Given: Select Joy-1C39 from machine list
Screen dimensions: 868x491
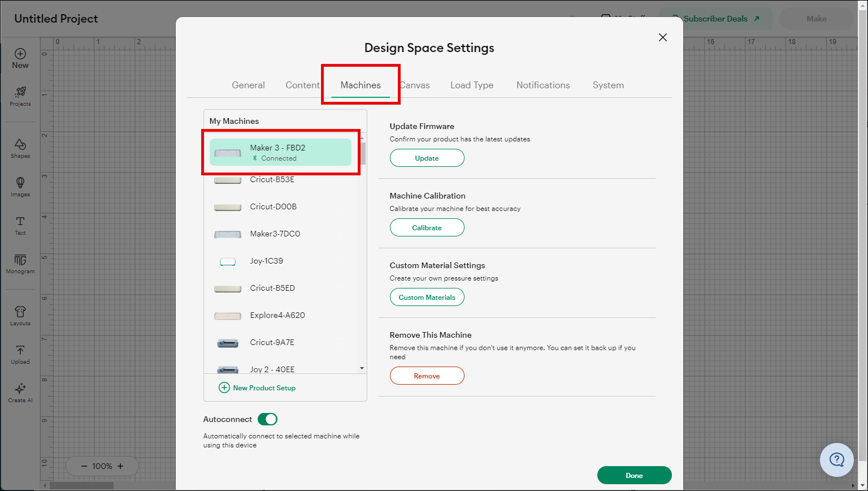Looking at the screenshot, I should tap(266, 261).
